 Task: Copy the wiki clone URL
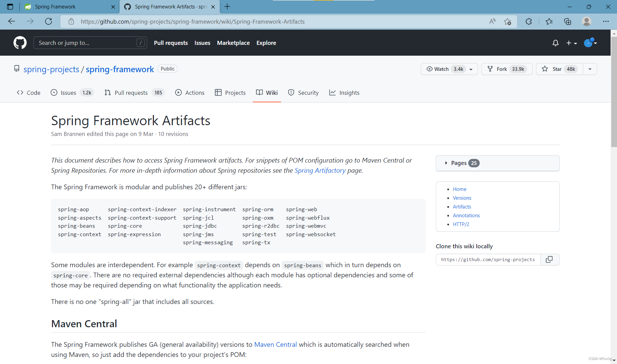coord(549,259)
